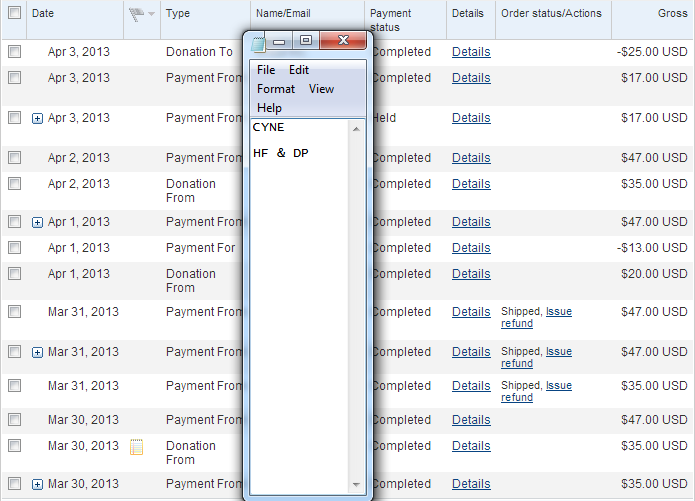
Task: Minimize the Notepad window
Action: pyautogui.click(x=280, y=42)
